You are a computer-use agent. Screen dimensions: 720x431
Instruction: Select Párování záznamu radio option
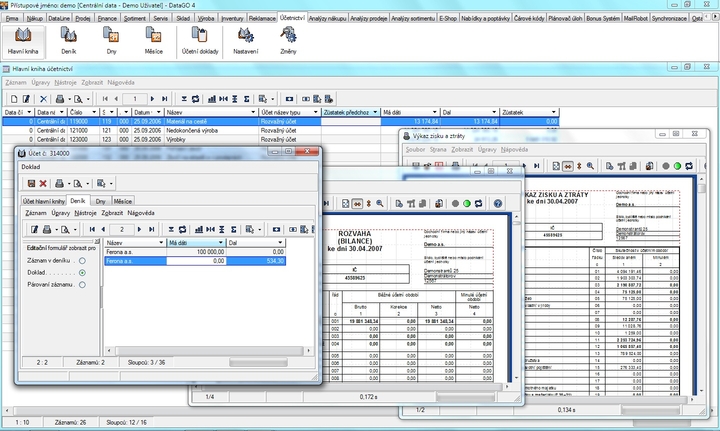tap(82, 285)
